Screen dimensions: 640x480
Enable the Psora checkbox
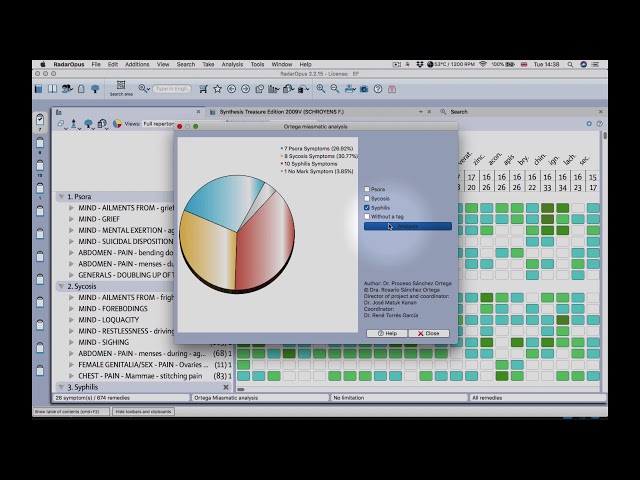367,189
